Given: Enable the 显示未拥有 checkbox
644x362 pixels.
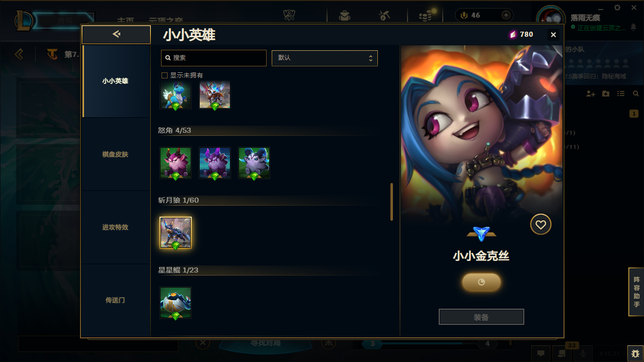Looking at the screenshot, I should coord(164,75).
